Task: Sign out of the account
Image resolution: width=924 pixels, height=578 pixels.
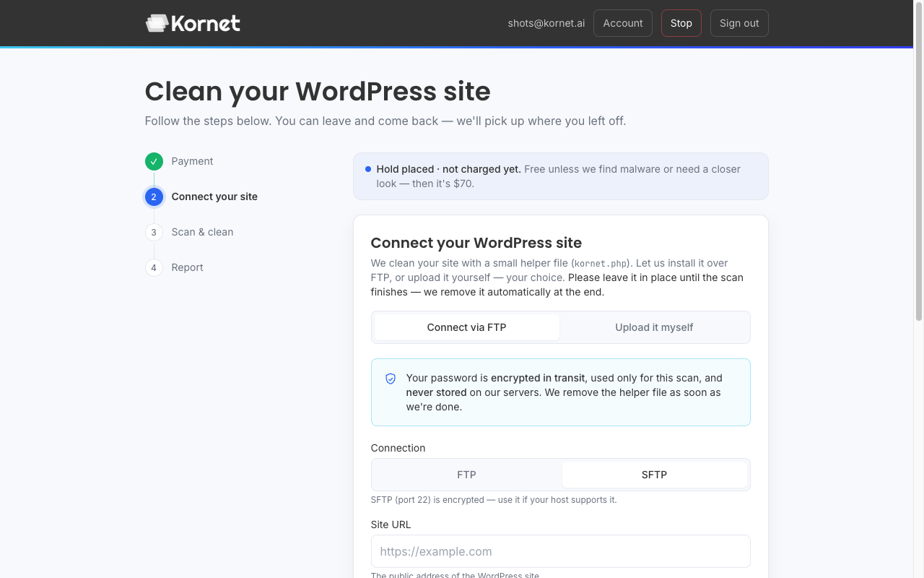Action: click(739, 23)
